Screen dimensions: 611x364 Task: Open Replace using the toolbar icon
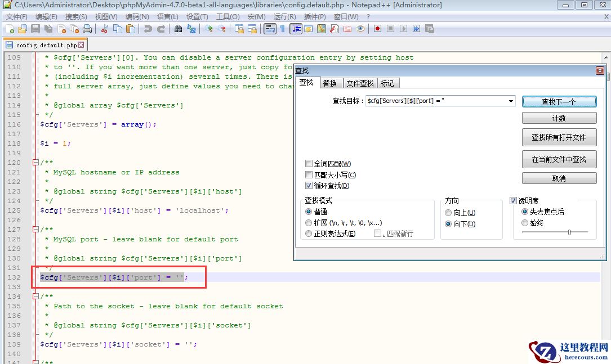pos(191,29)
